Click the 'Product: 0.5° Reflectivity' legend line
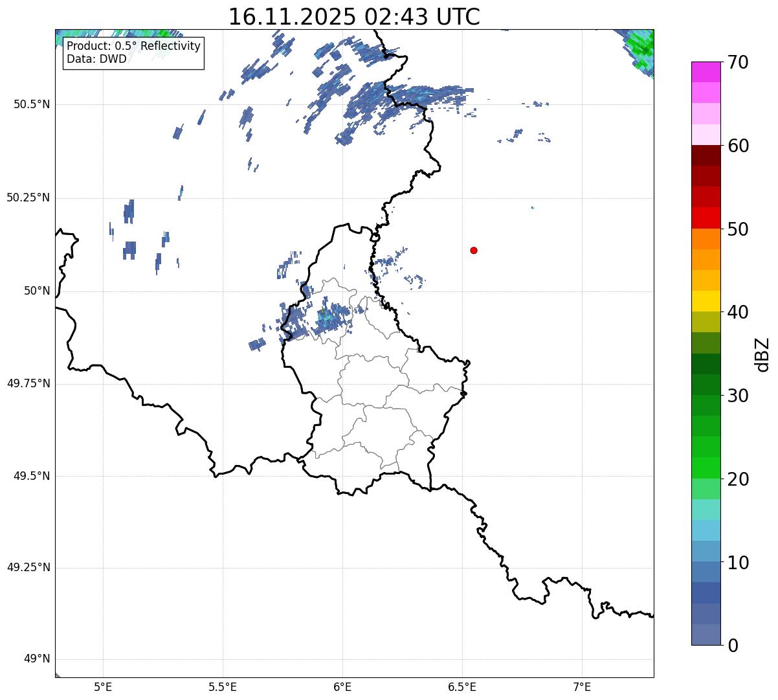The image size is (778, 700). click(x=133, y=47)
